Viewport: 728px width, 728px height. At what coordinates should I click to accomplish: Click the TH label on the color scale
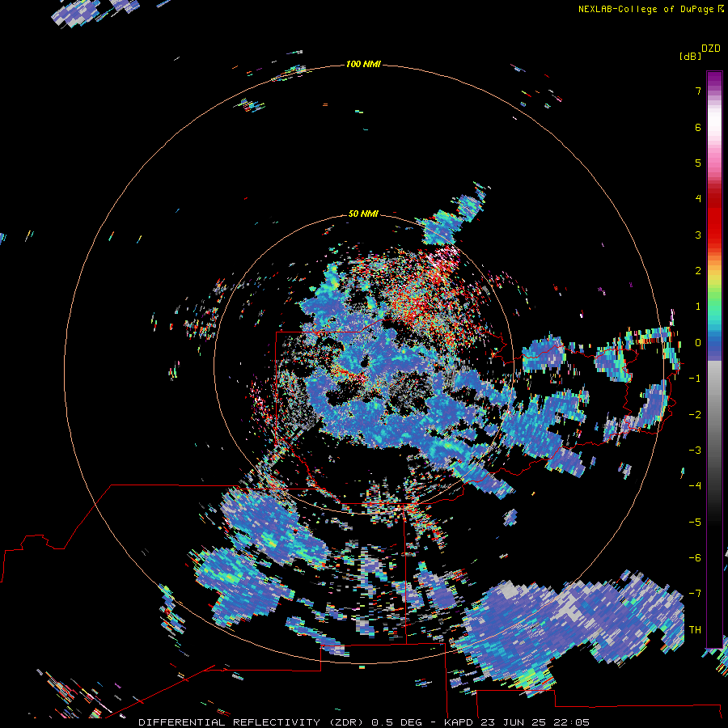click(695, 630)
